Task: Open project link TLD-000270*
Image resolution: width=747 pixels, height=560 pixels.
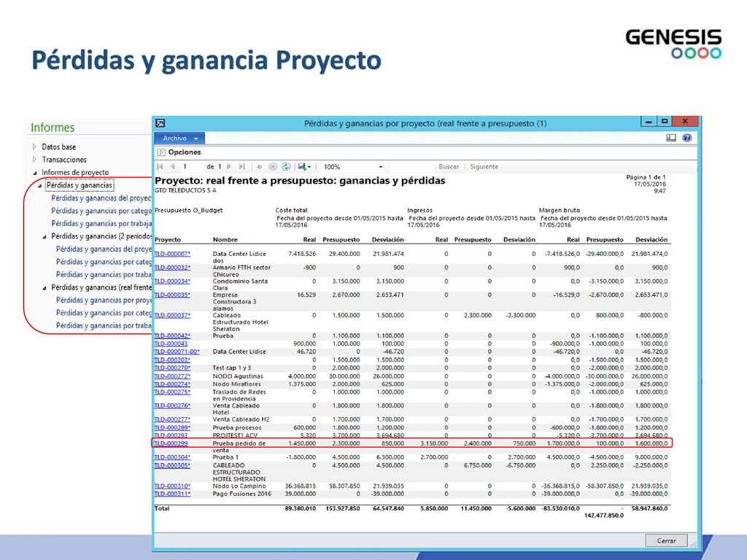Action: [172, 367]
